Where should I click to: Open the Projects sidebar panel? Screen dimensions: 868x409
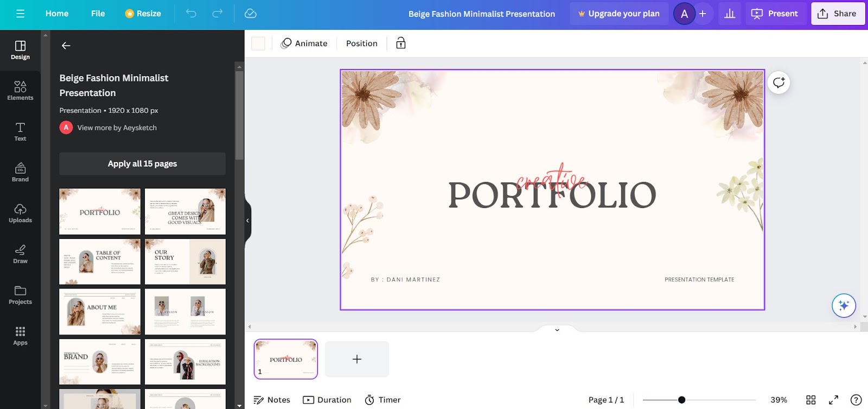20,295
